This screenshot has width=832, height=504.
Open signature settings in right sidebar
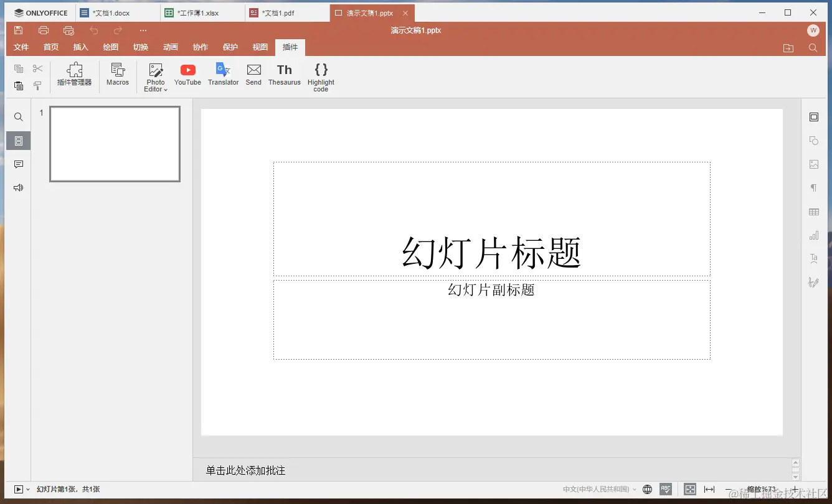pyautogui.click(x=814, y=282)
